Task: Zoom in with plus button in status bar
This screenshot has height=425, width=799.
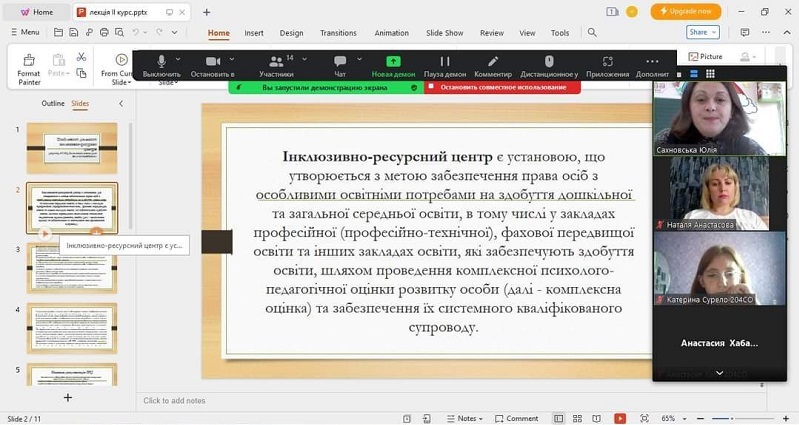Action: click(x=786, y=418)
